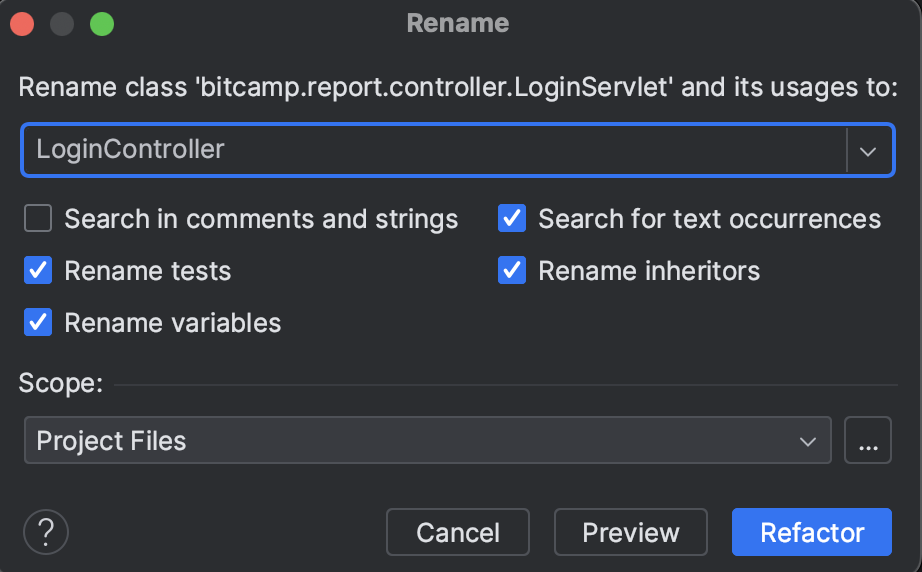Click the green maximize window button
Screen dimensions: 922x572
pos(102,24)
